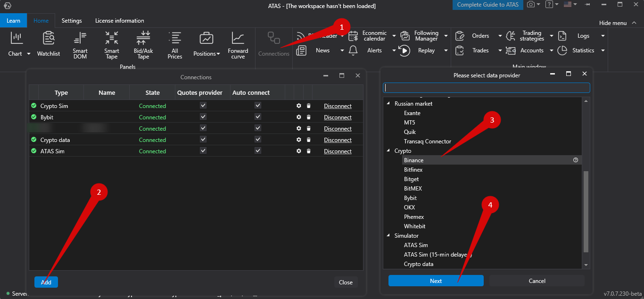This screenshot has height=299, width=644.
Task: Open settings gear for Bybit connection
Action: point(299,117)
